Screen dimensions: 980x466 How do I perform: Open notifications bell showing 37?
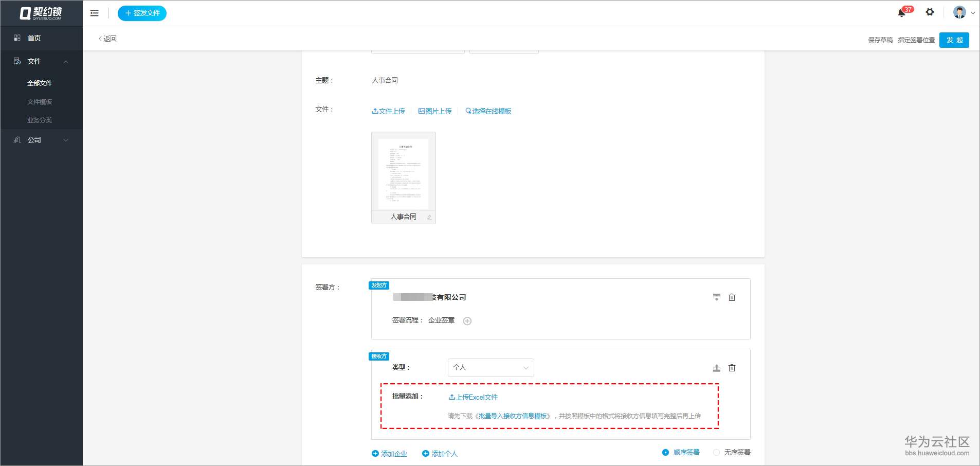(902, 12)
